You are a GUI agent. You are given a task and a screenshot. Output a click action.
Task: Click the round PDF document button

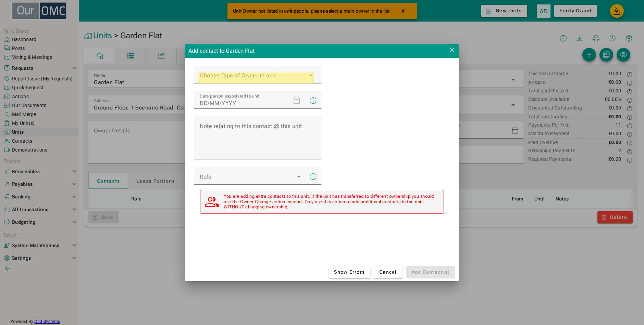[606, 55]
